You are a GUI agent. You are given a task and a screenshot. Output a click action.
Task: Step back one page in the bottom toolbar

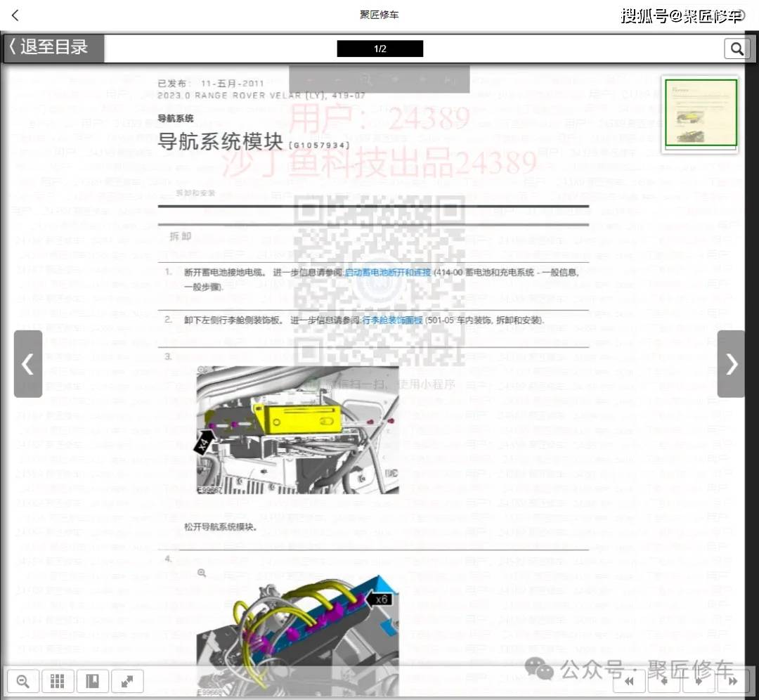664,681
